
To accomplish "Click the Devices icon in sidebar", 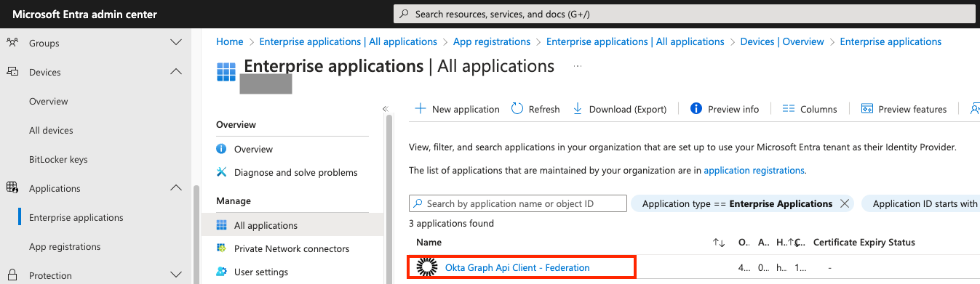I will click(x=12, y=72).
